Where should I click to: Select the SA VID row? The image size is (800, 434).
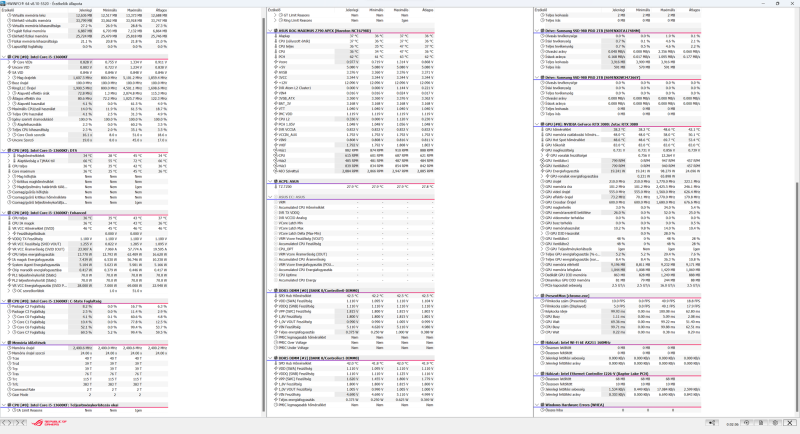tap(85, 72)
